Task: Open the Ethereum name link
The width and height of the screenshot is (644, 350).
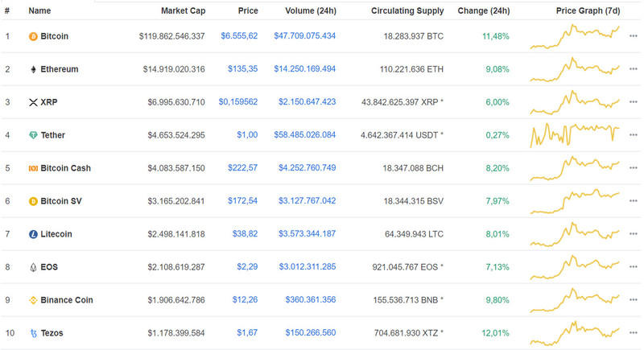Action: (59, 69)
